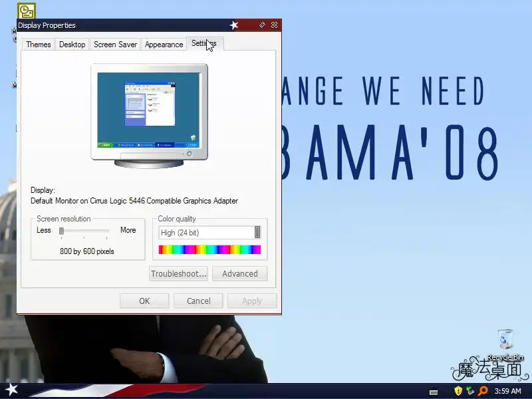
Task: Click the Display Properties title bar text
Action: point(47,25)
